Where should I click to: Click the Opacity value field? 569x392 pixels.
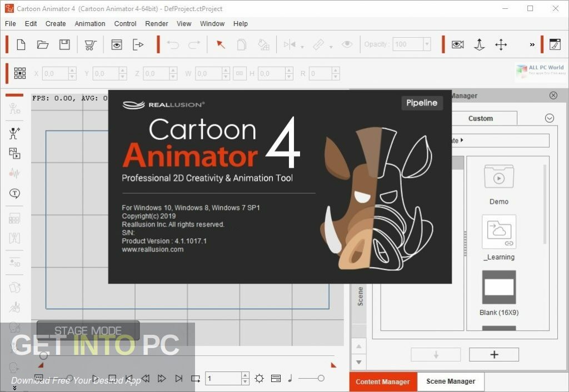click(x=408, y=44)
